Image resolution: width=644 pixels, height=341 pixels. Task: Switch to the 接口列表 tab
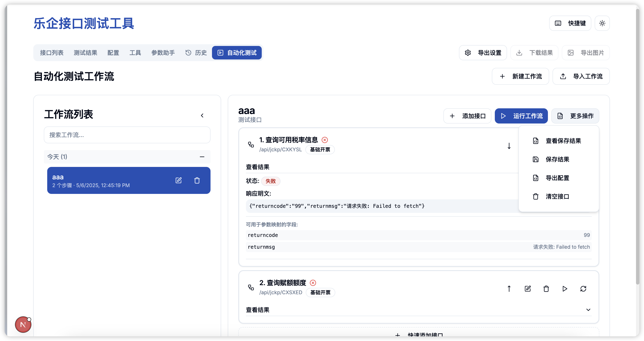(52, 53)
